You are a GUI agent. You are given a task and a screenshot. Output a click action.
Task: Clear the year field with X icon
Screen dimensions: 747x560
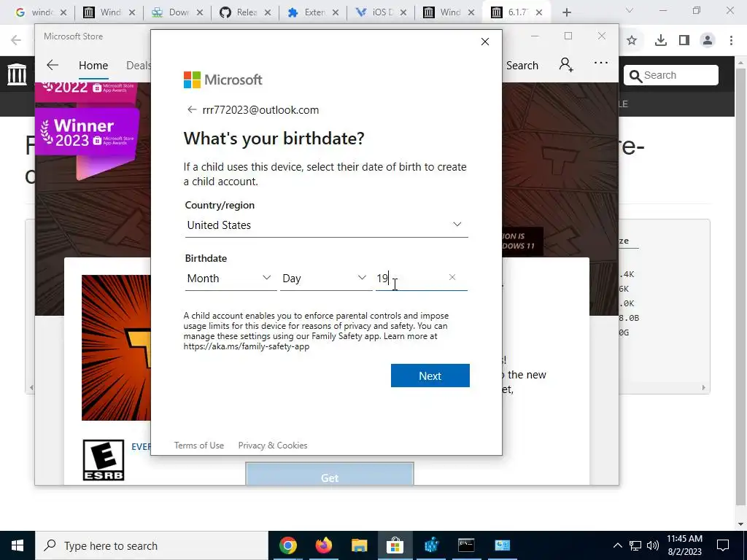pyautogui.click(x=452, y=277)
